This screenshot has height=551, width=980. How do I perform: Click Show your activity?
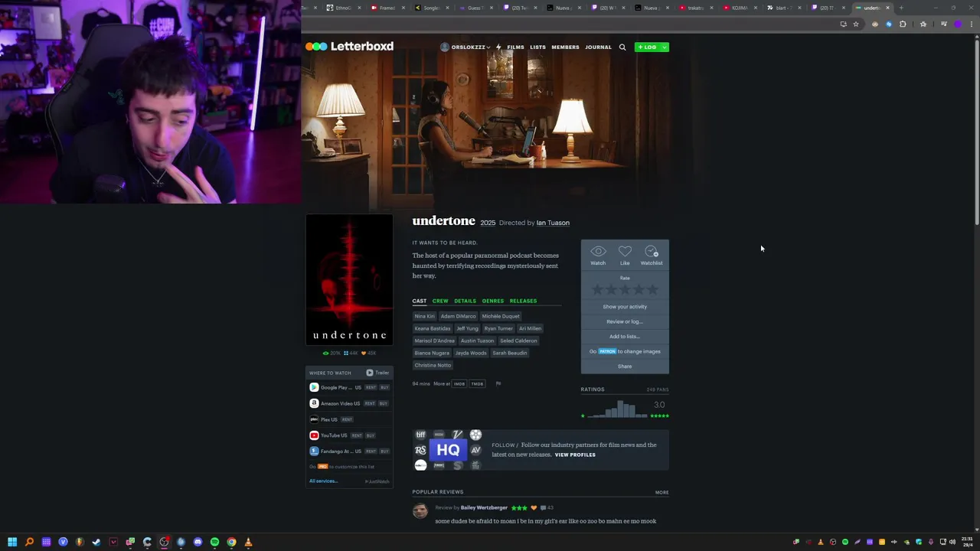(625, 307)
